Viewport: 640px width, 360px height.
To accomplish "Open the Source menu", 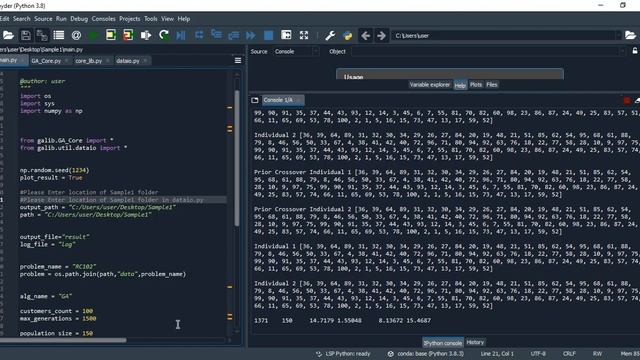I will [x=43, y=19].
